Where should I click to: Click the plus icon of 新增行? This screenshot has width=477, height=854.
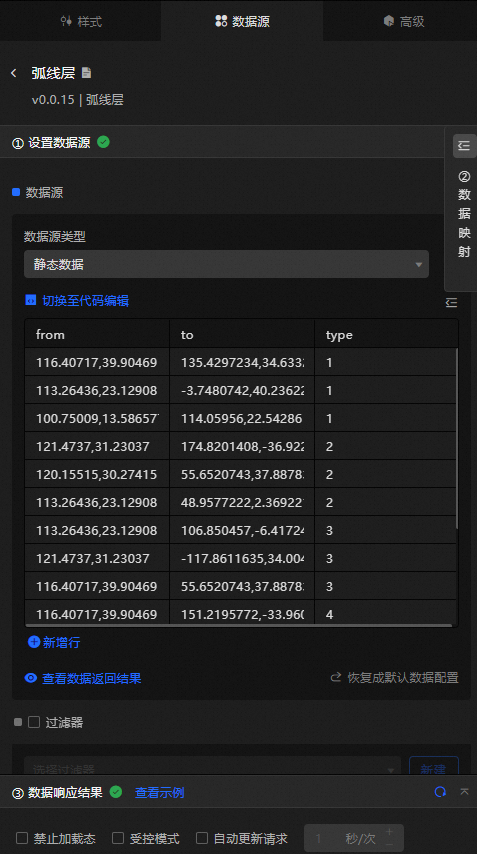[x=34, y=642]
